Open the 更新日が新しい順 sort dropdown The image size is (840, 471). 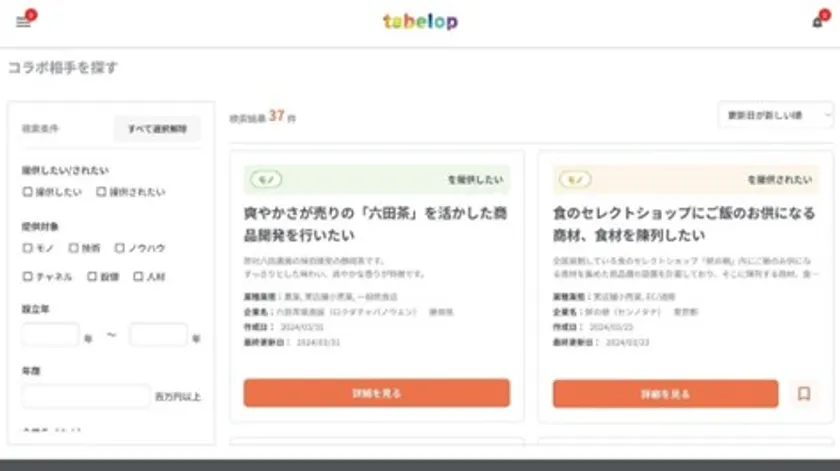tap(775, 115)
